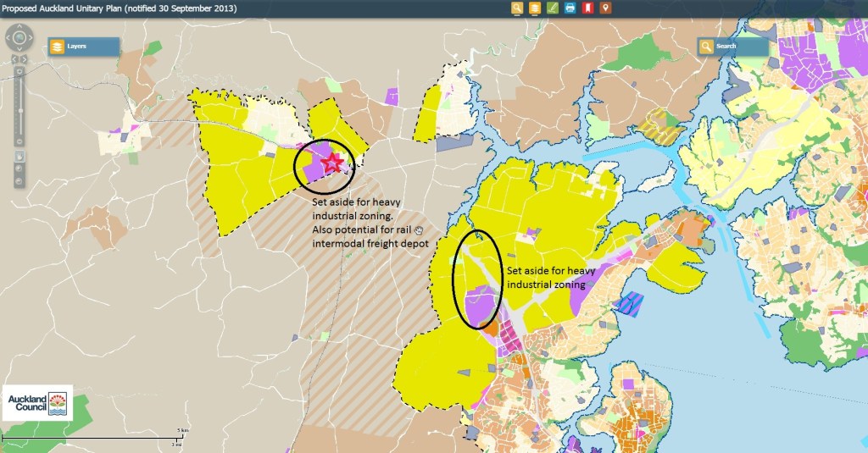Click the brown location pin icon
The height and width of the screenshot is (453, 868).
[605, 8]
